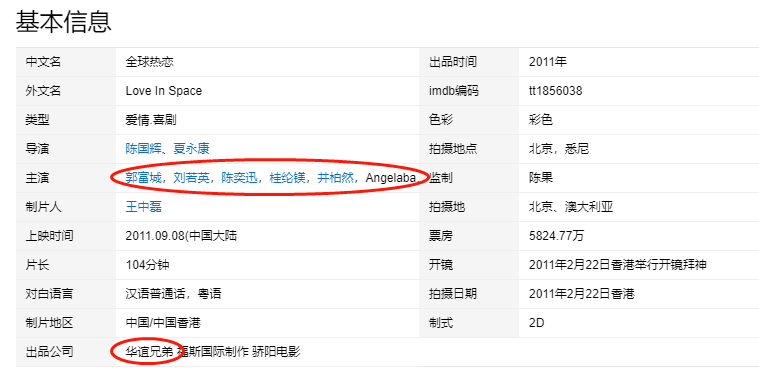The height and width of the screenshot is (380, 759).
Task: Select the 色彩 label cell
Action: [469, 120]
